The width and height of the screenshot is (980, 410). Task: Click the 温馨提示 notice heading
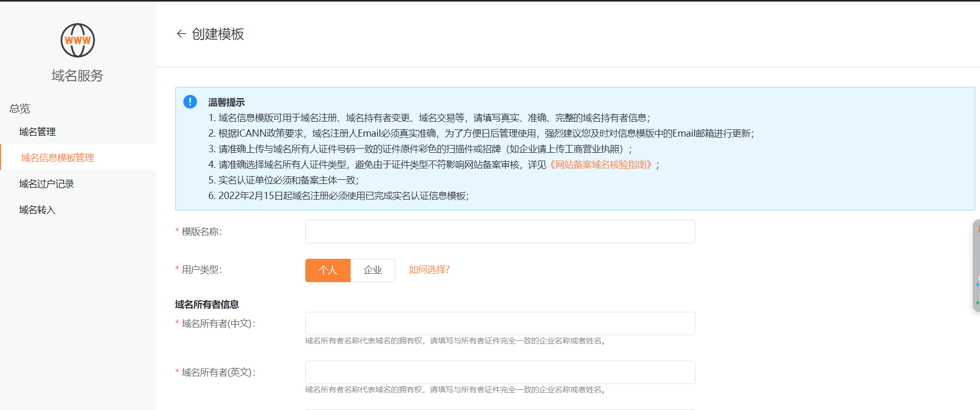pos(226,102)
